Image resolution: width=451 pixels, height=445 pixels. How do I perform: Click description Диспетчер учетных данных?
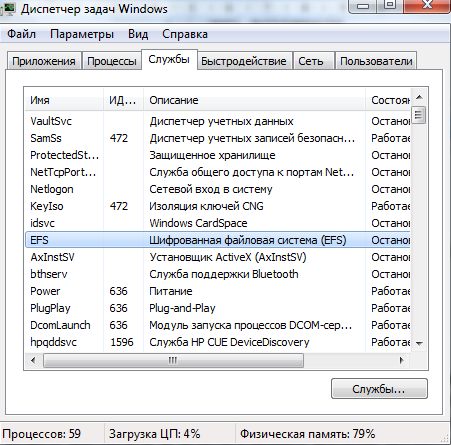tap(221, 121)
